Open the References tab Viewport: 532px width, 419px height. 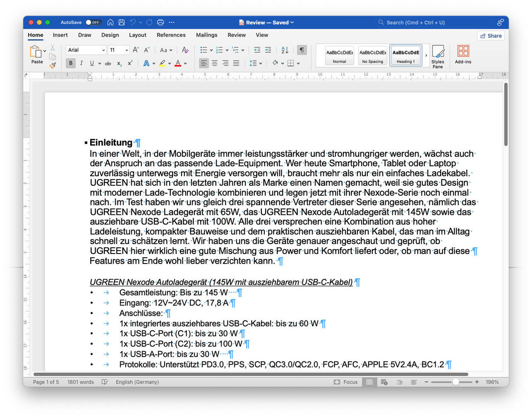[171, 35]
